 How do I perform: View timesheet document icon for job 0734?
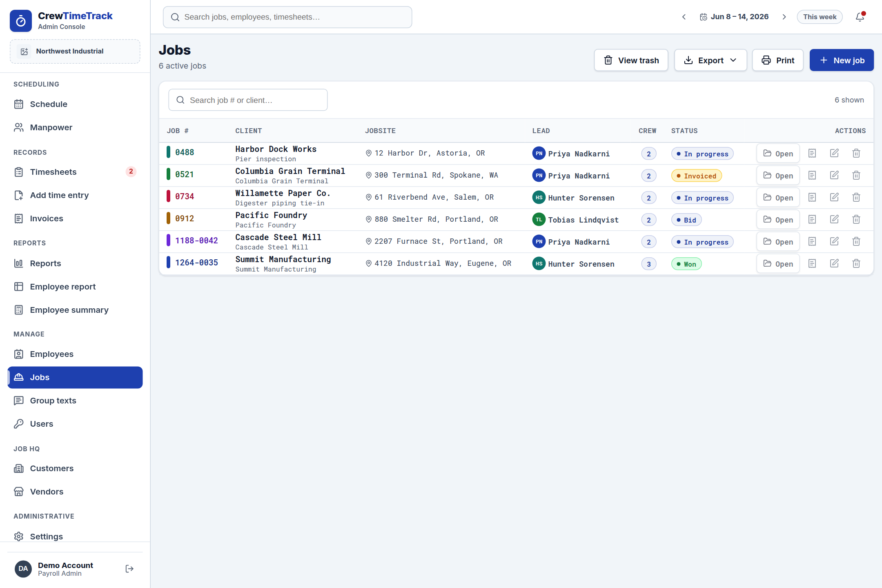pos(812,197)
